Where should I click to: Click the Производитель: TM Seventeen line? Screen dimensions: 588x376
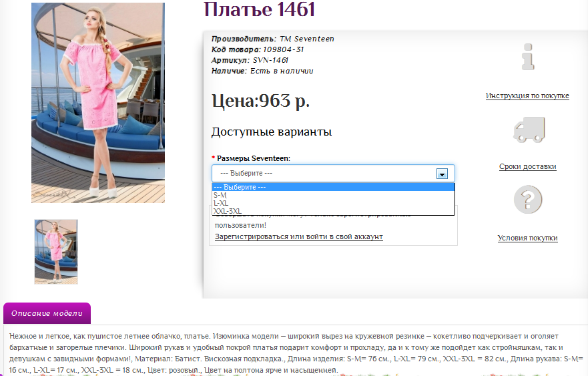[x=272, y=39]
